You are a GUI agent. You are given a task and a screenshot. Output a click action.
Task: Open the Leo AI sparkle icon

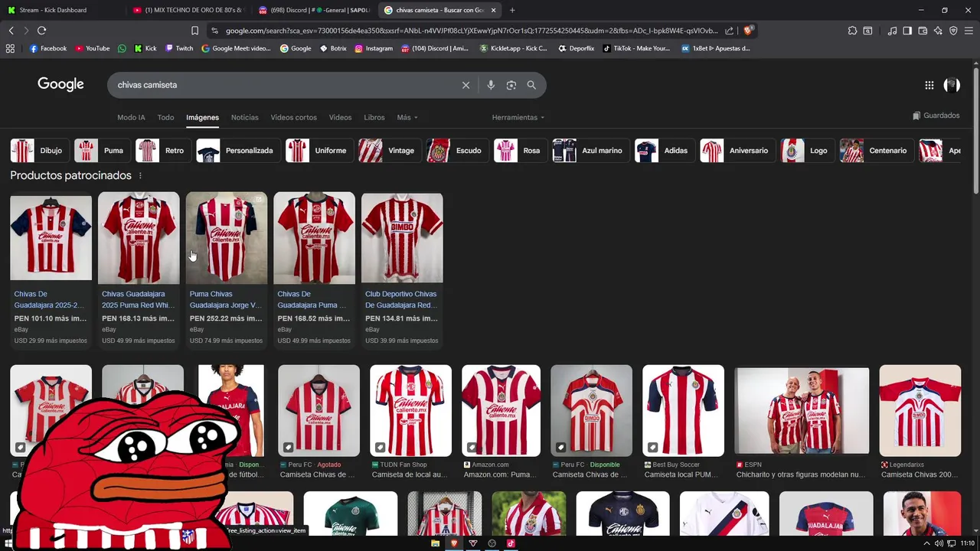coord(938,31)
